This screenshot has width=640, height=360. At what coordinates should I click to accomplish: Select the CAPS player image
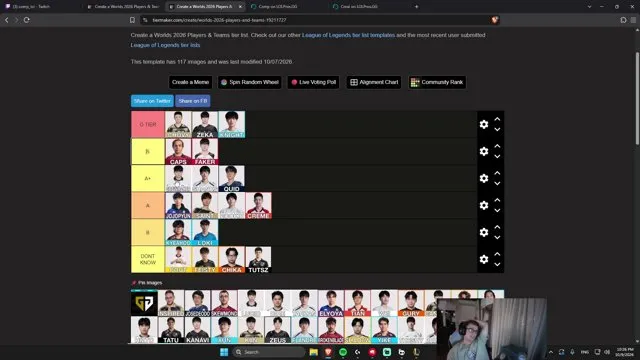click(x=178, y=151)
